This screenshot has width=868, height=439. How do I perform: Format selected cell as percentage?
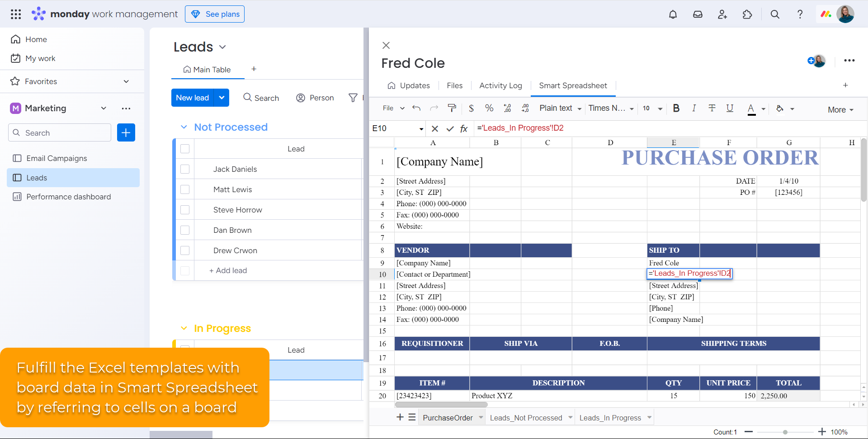coord(489,109)
